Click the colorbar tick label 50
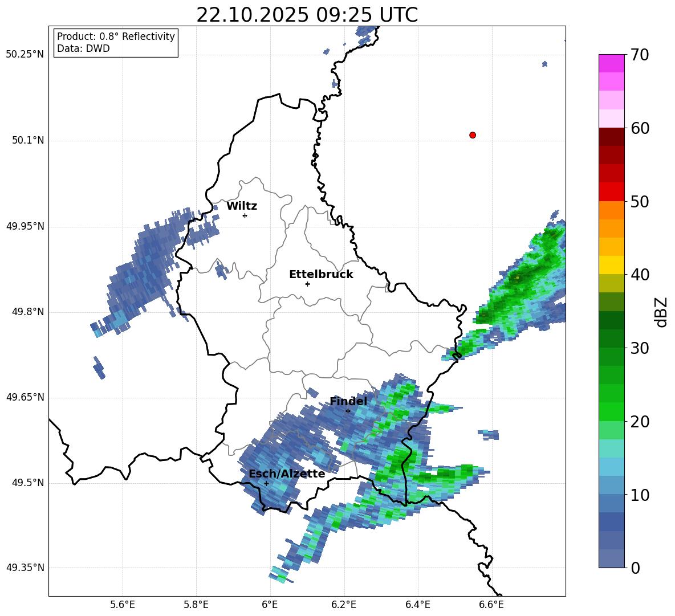Screen dimensions: 675x616 (x=640, y=202)
